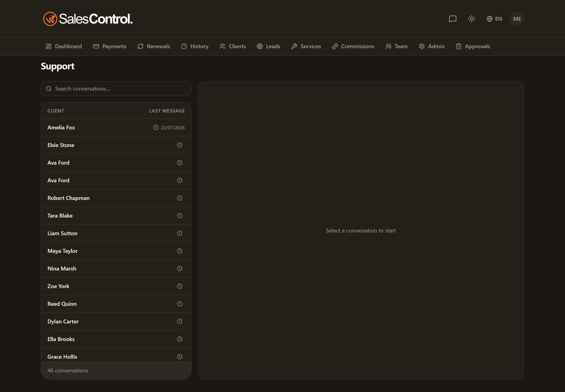Go to the Dashboard tab
This screenshot has width=565, height=392.
(64, 46)
